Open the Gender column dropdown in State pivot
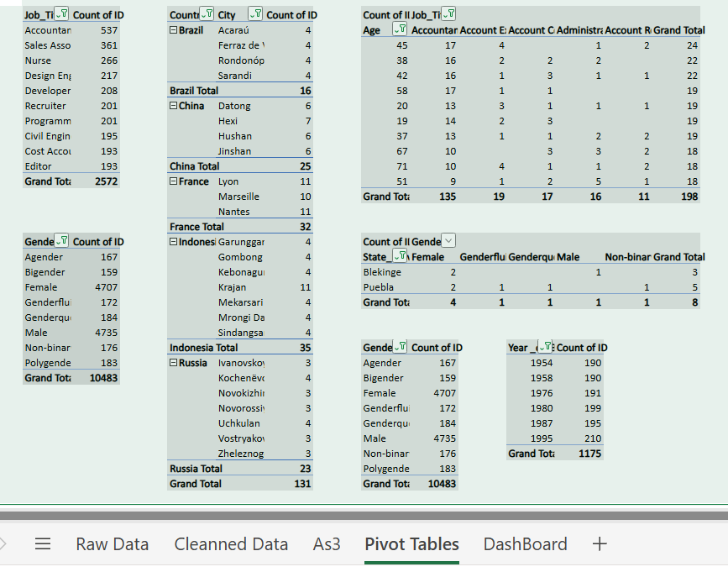 pyautogui.click(x=448, y=240)
